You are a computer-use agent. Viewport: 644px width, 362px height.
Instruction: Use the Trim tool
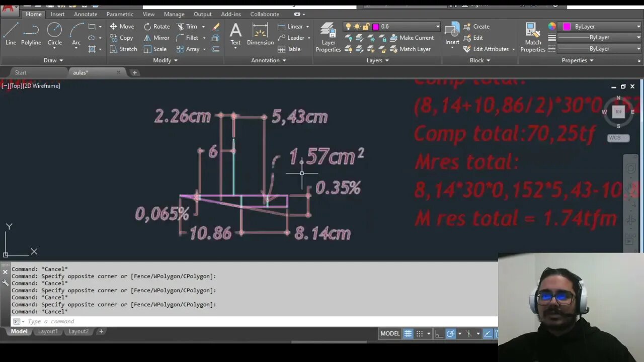tap(187, 27)
